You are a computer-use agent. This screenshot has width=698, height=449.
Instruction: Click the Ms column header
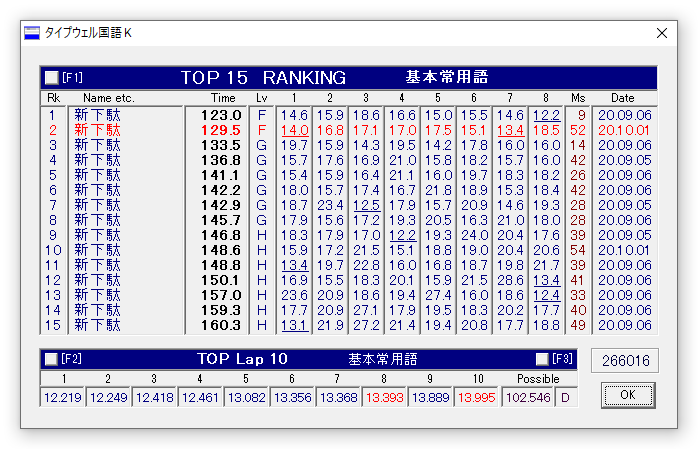click(x=578, y=98)
